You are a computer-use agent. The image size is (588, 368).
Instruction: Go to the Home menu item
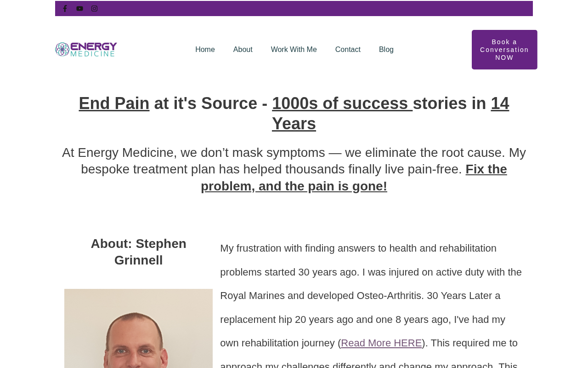pyautogui.click(x=205, y=50)
